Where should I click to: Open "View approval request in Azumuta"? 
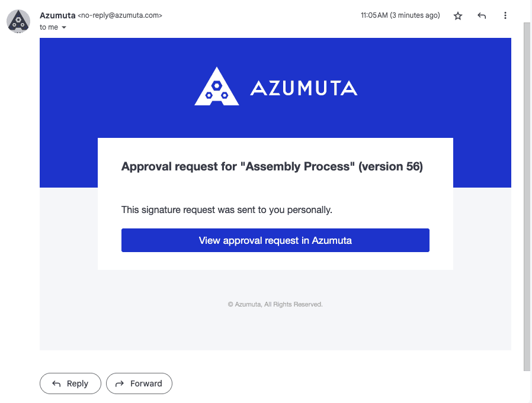pyautogui.click(x=275, y=240)
